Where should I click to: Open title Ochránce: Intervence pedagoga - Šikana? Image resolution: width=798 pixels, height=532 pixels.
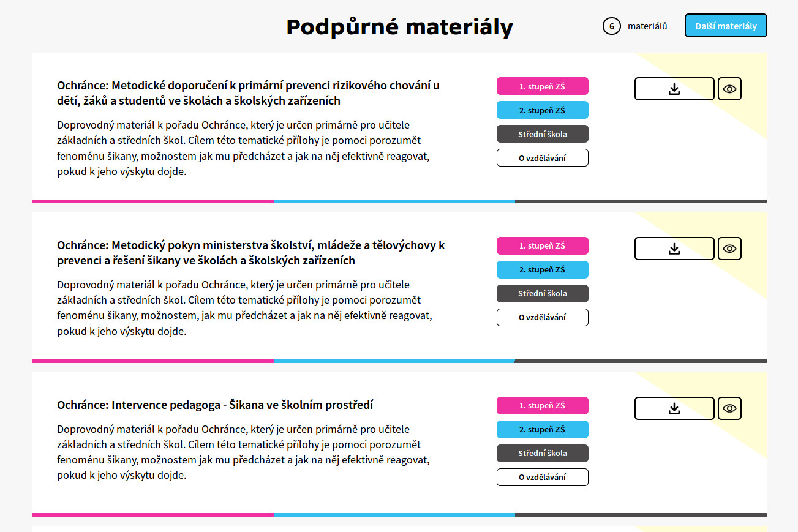click(215, 405)
